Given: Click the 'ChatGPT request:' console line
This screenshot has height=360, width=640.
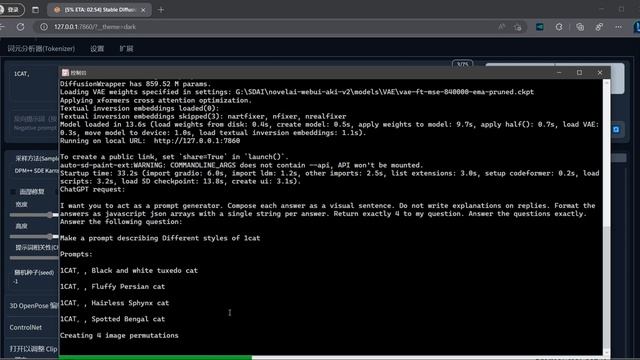Looking at the screenshot, I should click(x=93, y=189).
